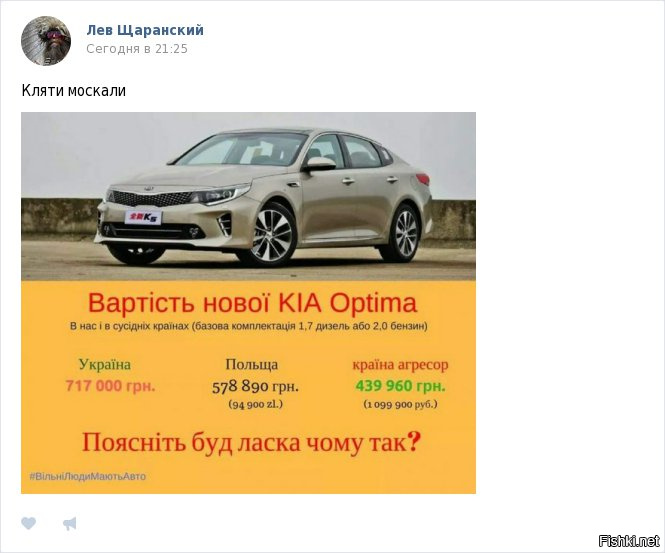This screenshot has height=553, width=665.
Task: Click the subtitle about базова комплектація
Action: click(x=249, y=326)
